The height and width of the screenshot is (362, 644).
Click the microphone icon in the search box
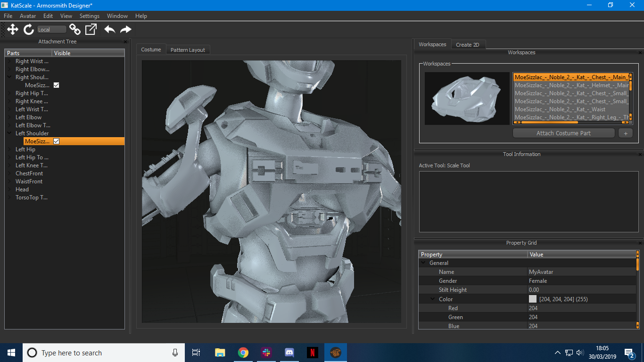[175, 353]
